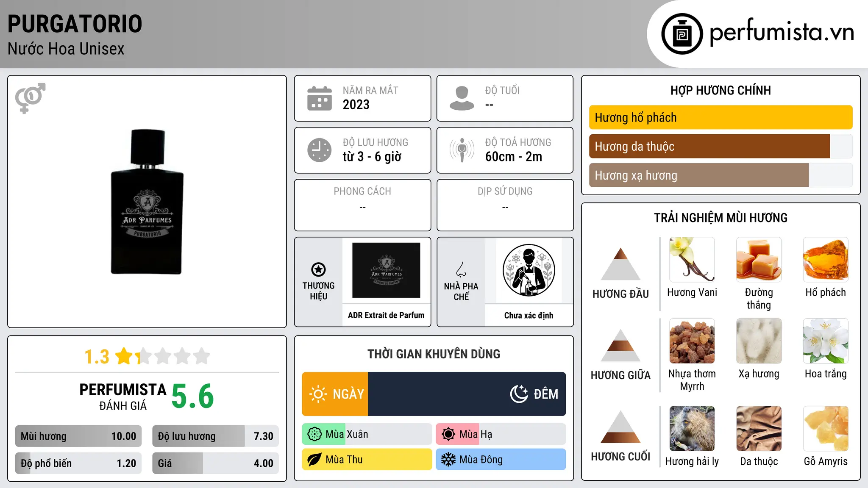Click the Phong cách style card
This screenshot has height=488, width=868.
coord(362,205)
